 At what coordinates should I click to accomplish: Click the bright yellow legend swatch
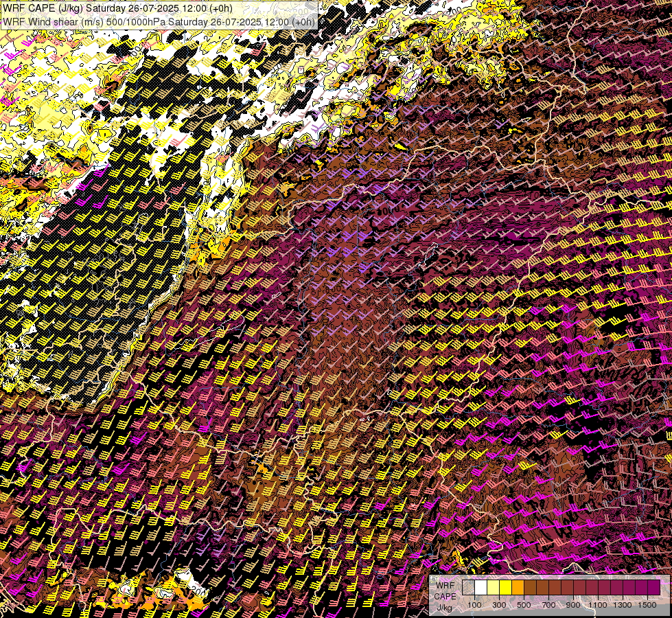[506, 587]
